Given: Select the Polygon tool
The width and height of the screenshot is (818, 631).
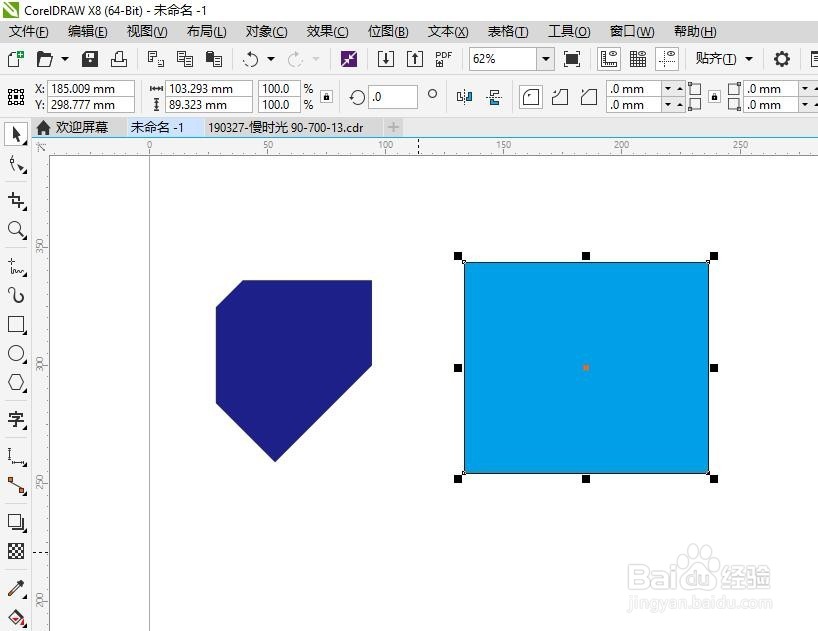Looking at the screenshot, I should 16,383.
